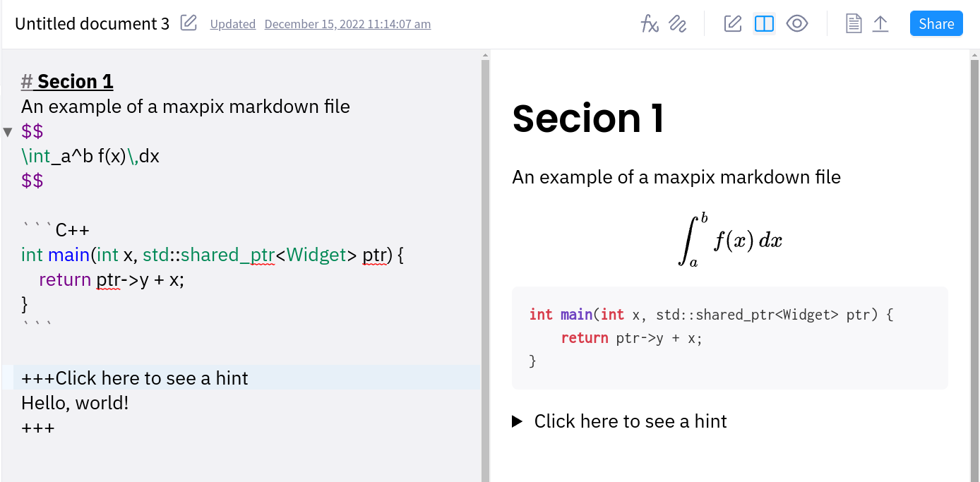Viewport: 980px width, 482px height.
Task: Click the Share button
Action: pyautogui.click(x=936, y=23)
